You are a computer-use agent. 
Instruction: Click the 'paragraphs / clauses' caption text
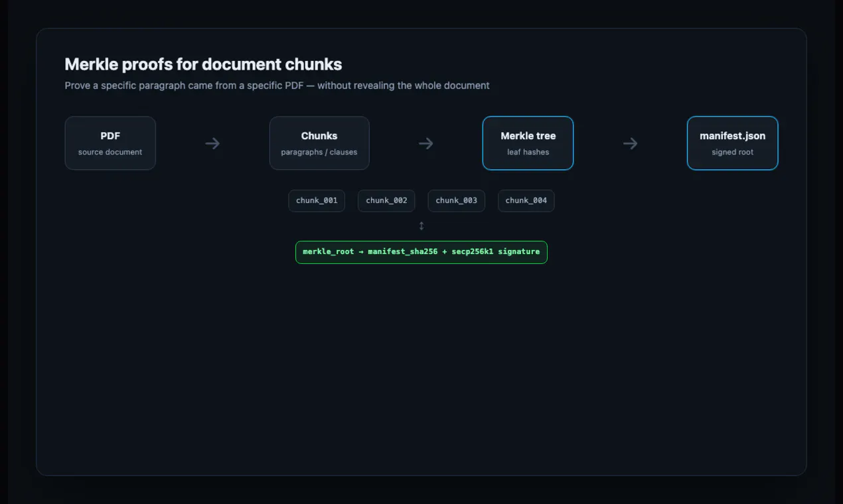point(319,153)
